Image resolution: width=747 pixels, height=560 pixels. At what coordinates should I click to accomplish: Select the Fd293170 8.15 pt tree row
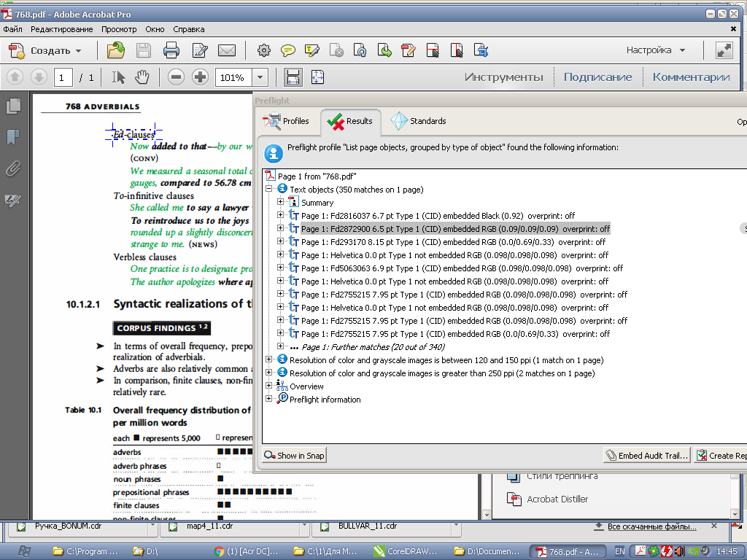(453, 242)
